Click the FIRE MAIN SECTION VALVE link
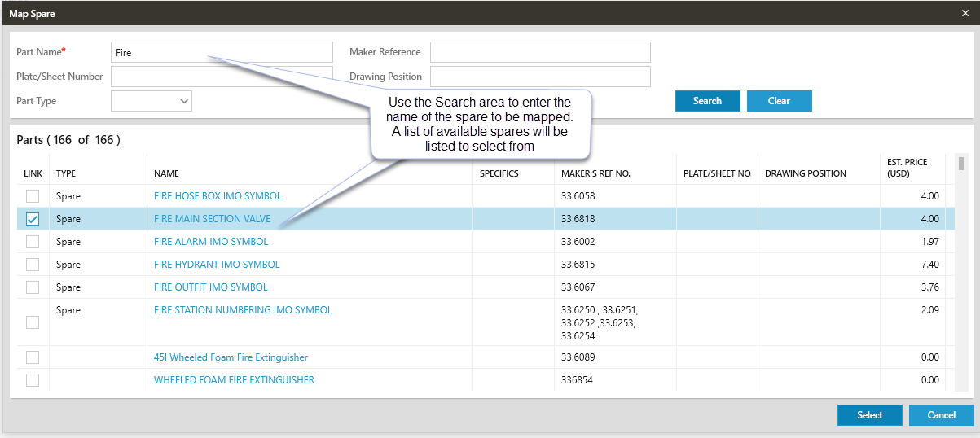 [x=212, y=219]
